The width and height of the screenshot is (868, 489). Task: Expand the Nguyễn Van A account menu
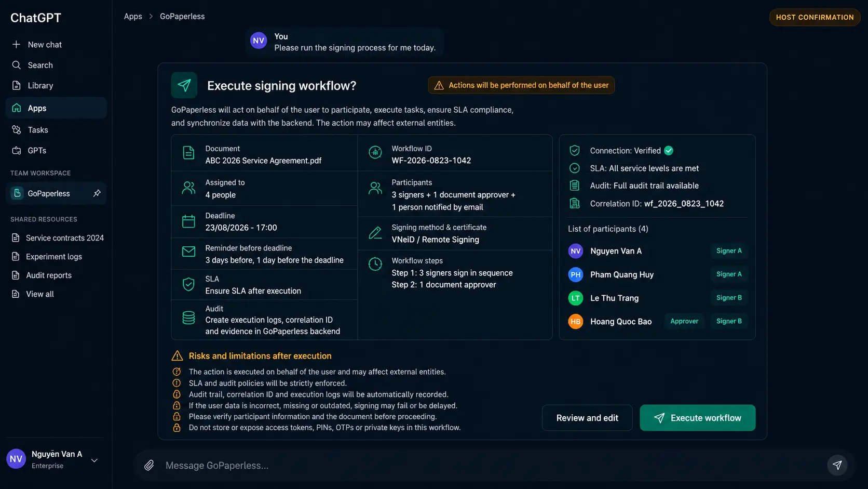pyautogui.click(x=94, y=460)
